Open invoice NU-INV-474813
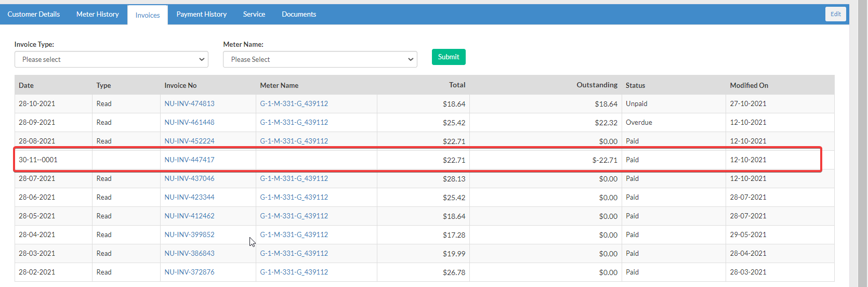 click(x=189, y=103)
